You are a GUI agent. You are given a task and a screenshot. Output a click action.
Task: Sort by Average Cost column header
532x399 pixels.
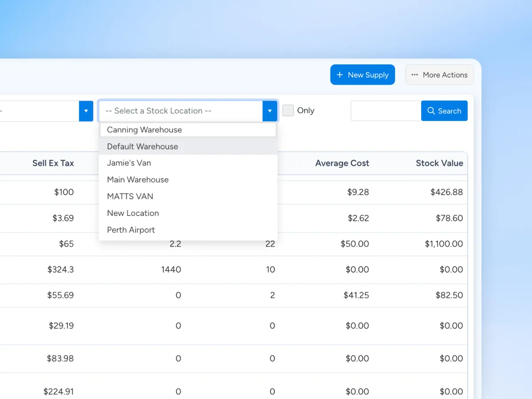pyautogui.click(x=342, y=163)
